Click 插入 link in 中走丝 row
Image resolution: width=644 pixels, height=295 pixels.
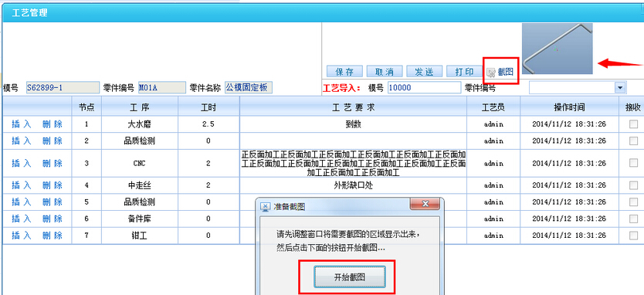click(x=22, y=185)
